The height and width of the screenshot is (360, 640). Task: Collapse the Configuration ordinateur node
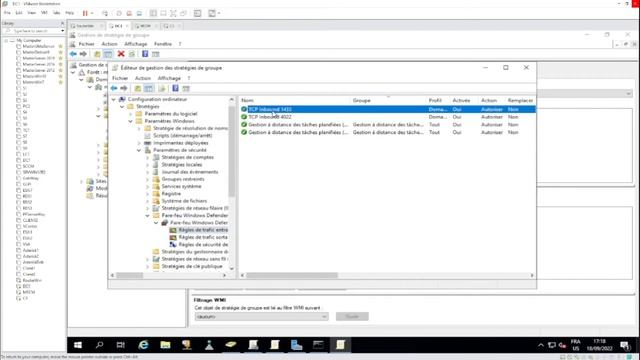114,99
